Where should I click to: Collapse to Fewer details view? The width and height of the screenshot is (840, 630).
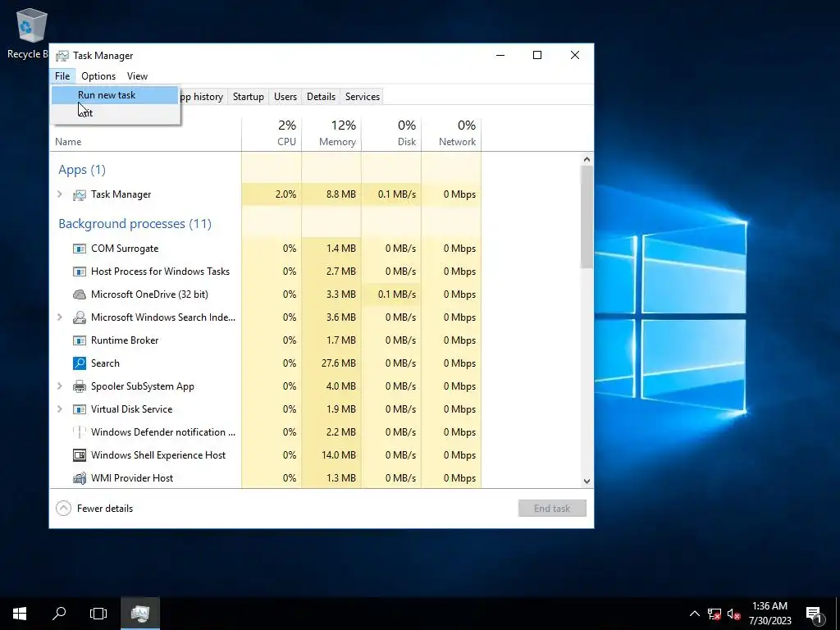[94, 509]
